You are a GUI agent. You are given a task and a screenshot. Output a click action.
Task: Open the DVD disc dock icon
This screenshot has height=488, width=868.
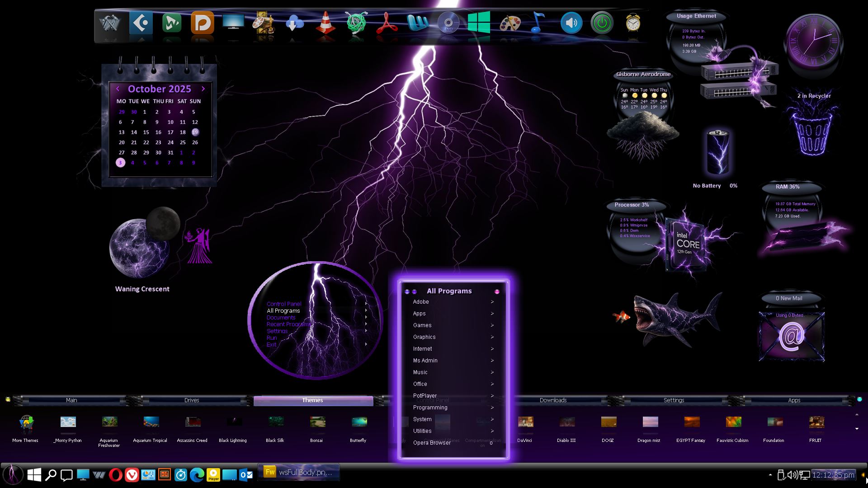(448, 23)
